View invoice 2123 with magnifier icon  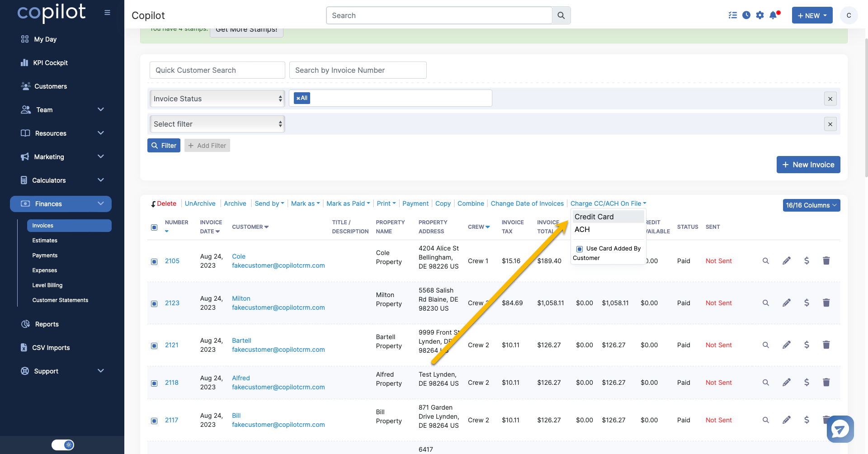[x=766, y=303]
